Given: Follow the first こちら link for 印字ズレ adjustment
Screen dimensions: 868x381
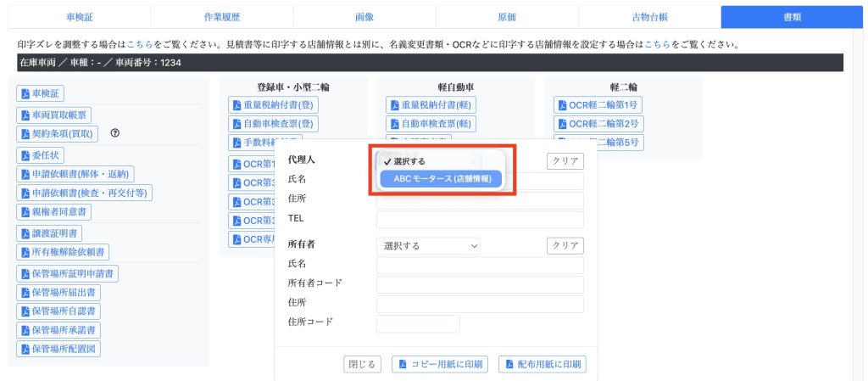Looking at the screenshot, I should click(139, 43).
